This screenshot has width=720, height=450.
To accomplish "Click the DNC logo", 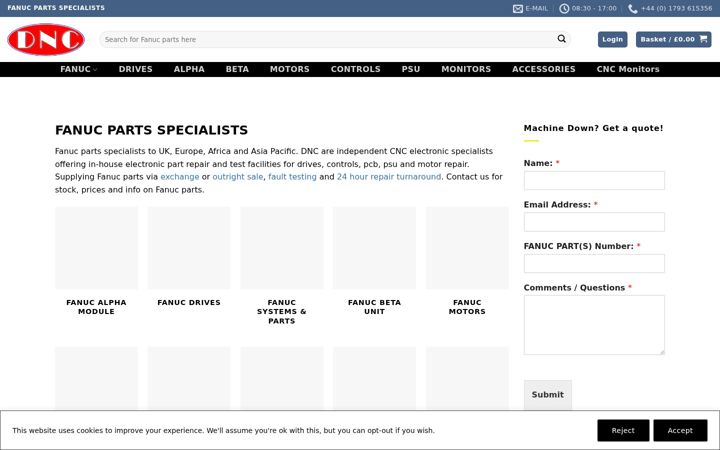I will click(46, 39).
